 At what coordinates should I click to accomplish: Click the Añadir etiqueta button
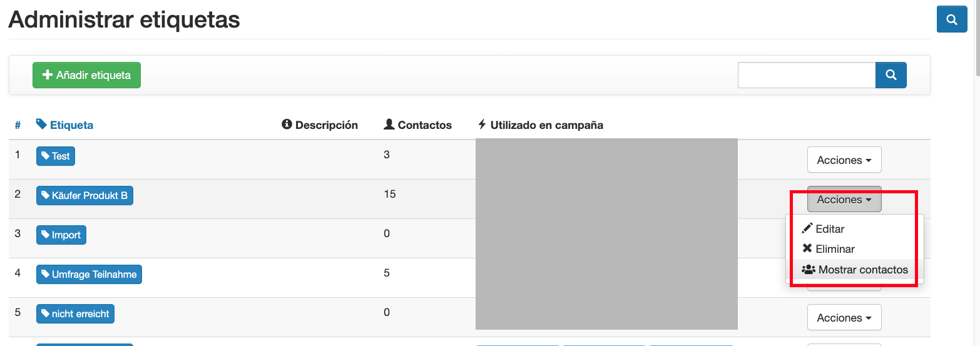86,75
